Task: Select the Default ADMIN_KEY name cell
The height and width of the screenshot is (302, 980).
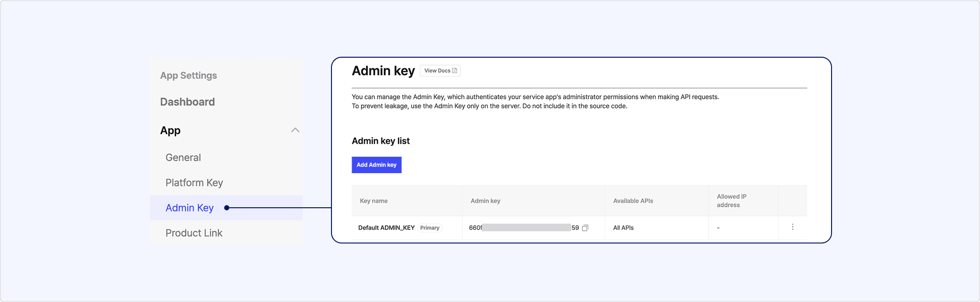Action: 386,228
